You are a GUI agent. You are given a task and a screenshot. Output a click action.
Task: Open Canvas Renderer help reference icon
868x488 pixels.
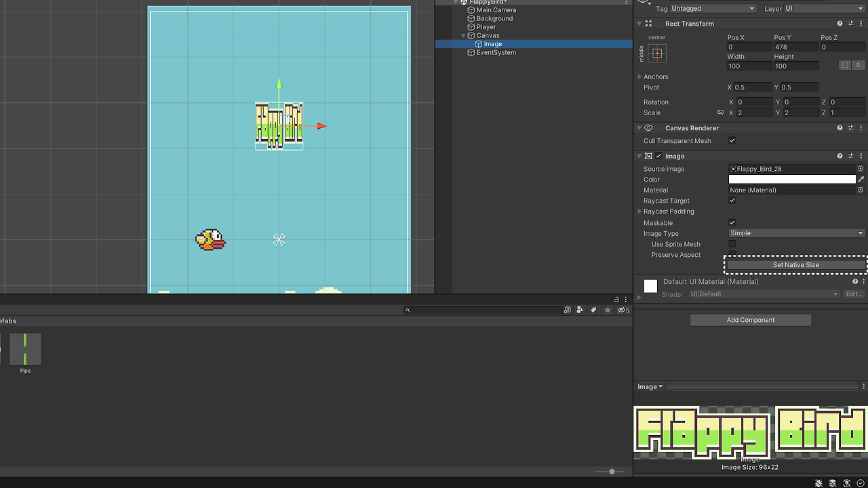840,128
